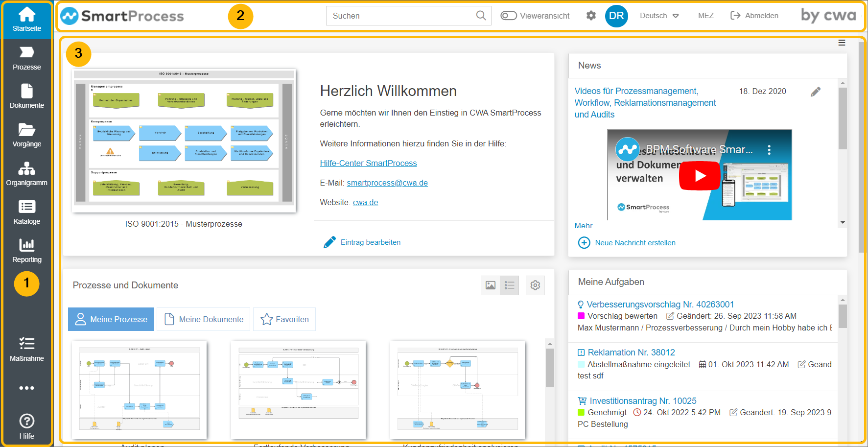Open the news headline about Videos für Prozessmanagement
Image resolution: width=868 pixels, height=447 pixels.
tap(645, 103)
